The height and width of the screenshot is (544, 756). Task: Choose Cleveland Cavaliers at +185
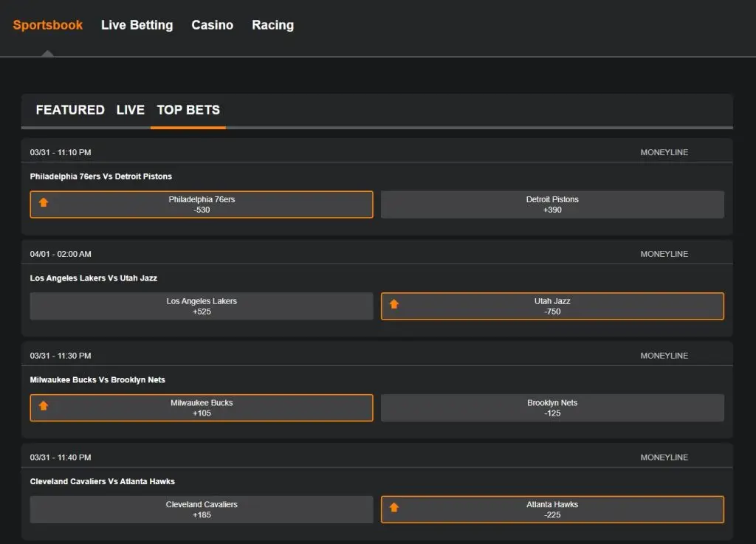tap(202, 509)
